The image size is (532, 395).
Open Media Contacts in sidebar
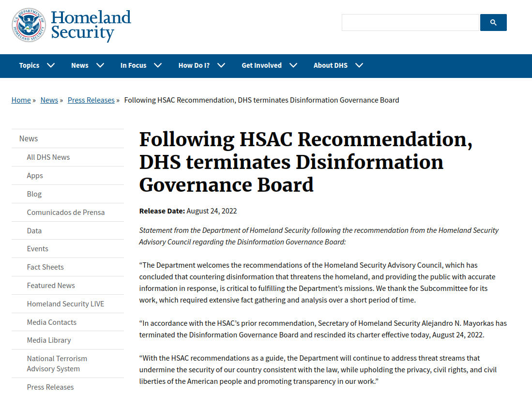pos(67,322)
